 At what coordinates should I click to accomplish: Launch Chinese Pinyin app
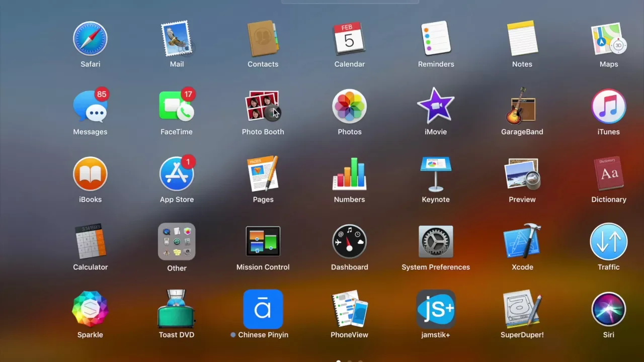pyautogui.click(x=263, y=309)
